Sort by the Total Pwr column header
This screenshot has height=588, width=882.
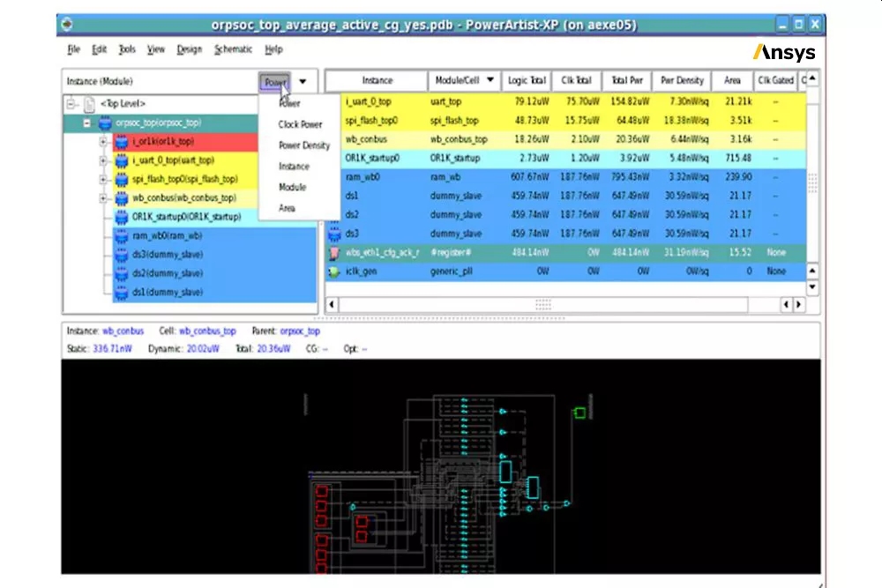coord(627,81)
